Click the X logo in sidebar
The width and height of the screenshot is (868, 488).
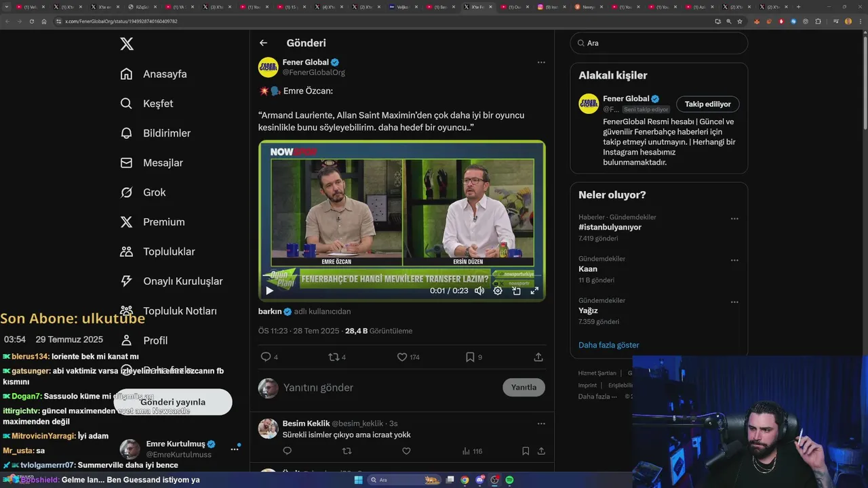pos(127,44)
